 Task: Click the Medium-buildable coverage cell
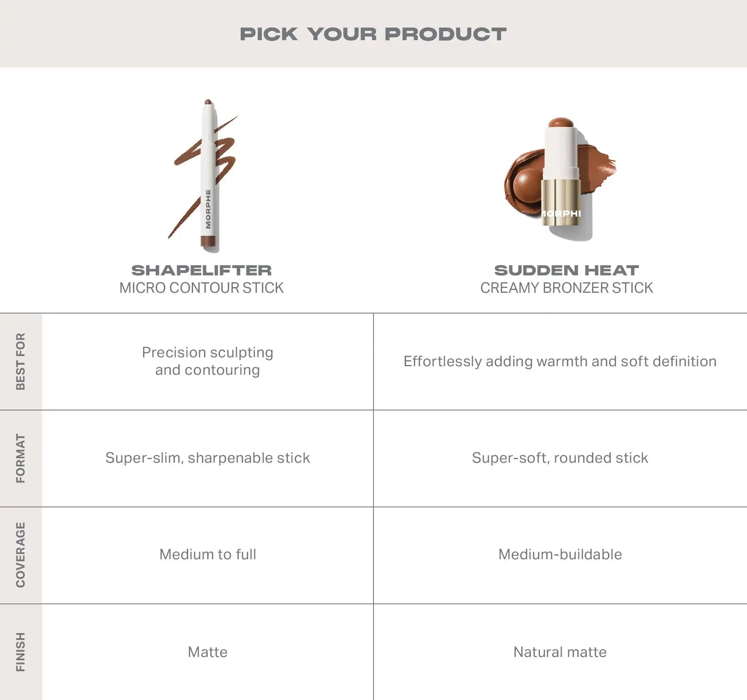(560, 554)
